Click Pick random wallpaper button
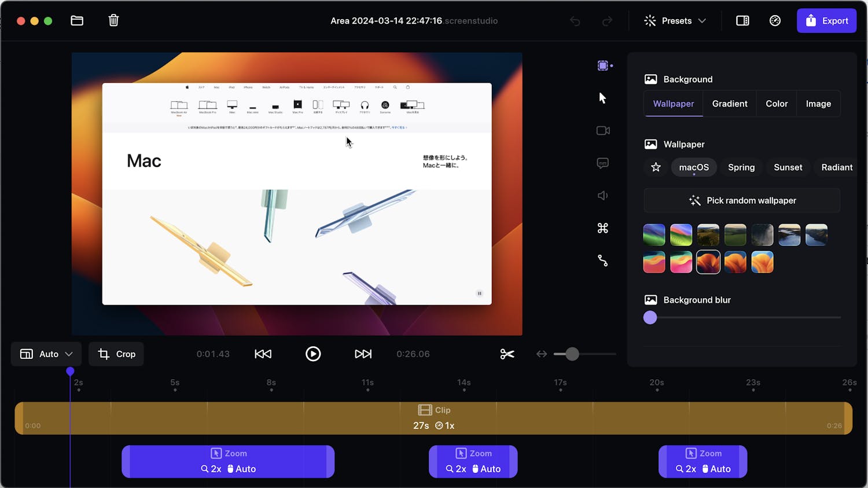This screenshot has width=868, height=488. [x=742, y=200]
